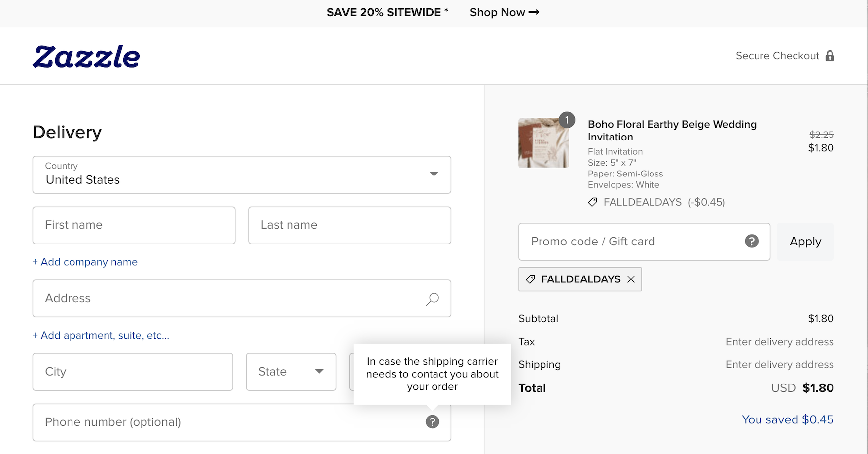
Task: Remove the FALLDEALDAYS promo code tag
Action: [631, 279]
